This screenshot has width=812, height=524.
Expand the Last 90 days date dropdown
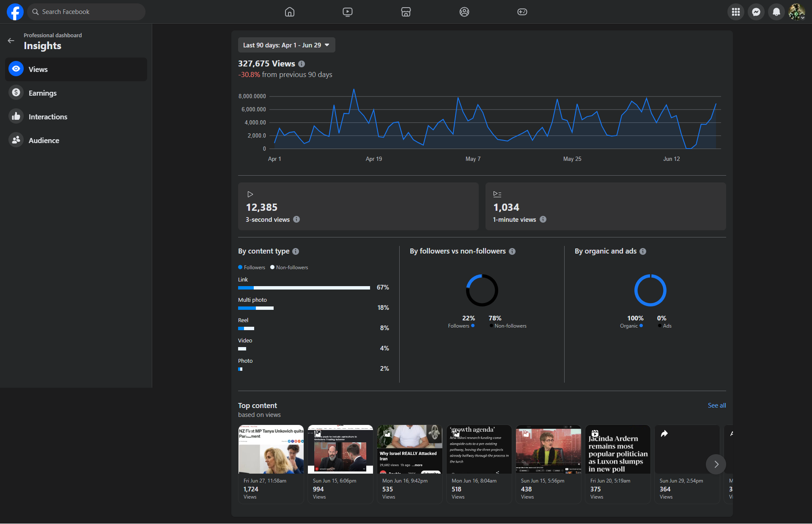pyautogui.click(x=286, y=45)
